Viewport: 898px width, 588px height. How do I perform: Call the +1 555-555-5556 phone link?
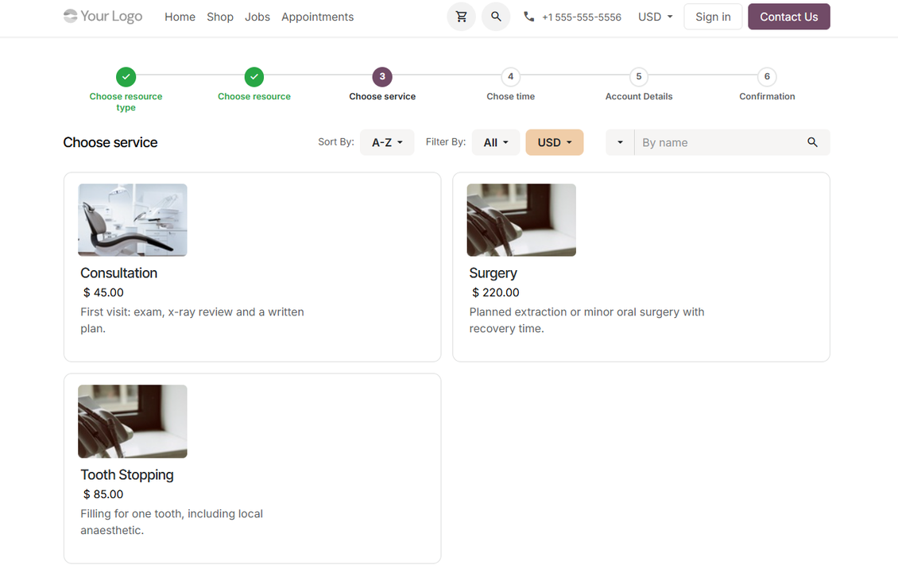point(581,17)
